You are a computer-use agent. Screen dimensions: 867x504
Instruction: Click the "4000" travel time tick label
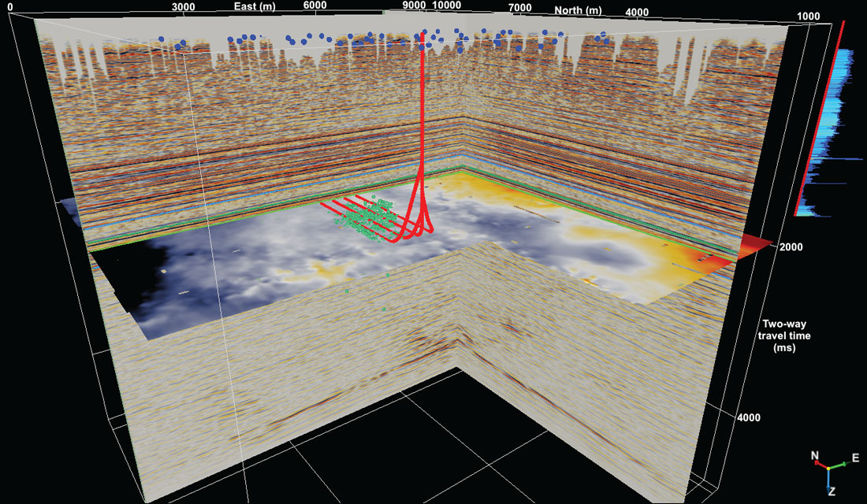tap(748, 418)
